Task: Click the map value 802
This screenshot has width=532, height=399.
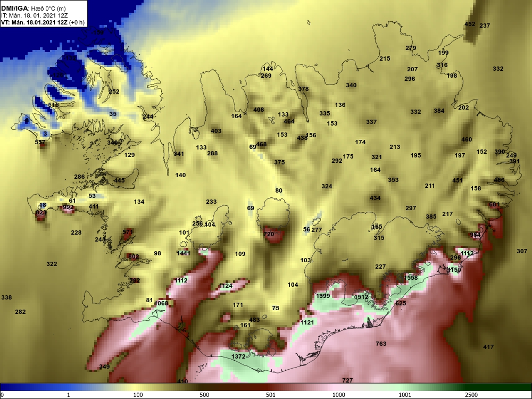Action: tap(134, 256)
